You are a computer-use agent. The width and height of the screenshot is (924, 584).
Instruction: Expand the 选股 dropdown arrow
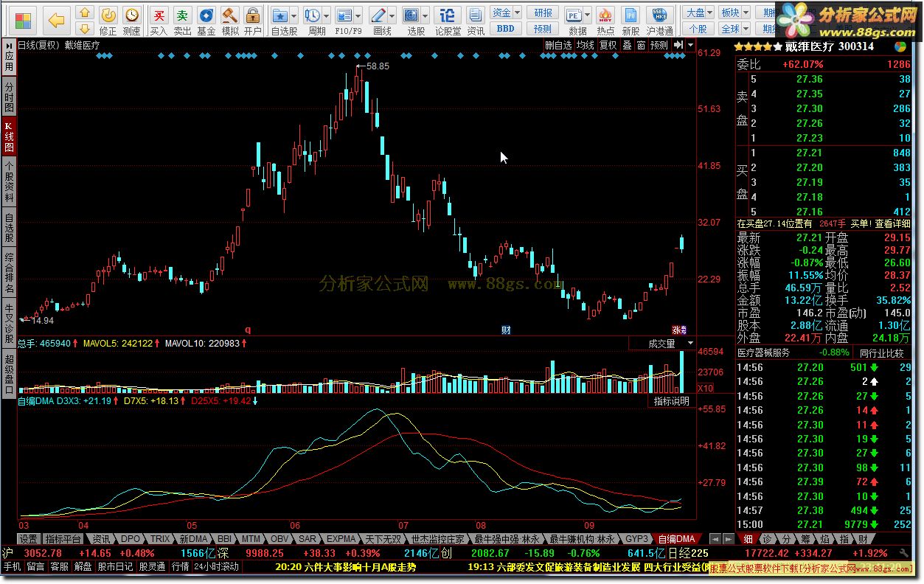click(426, 15)
